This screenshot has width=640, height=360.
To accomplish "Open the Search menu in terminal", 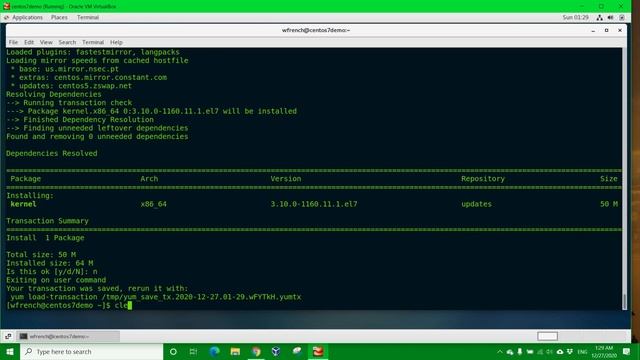I will pyautogui.click(x=67, y=42).
